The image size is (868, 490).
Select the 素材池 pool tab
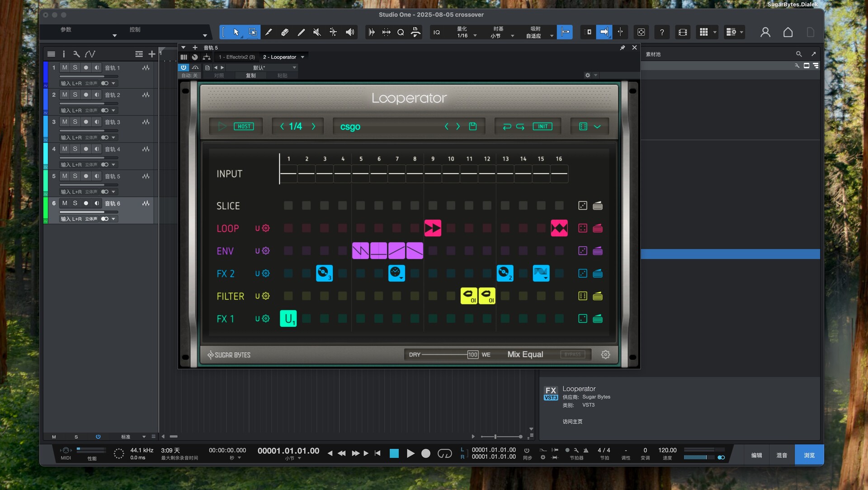click(653, 54)
